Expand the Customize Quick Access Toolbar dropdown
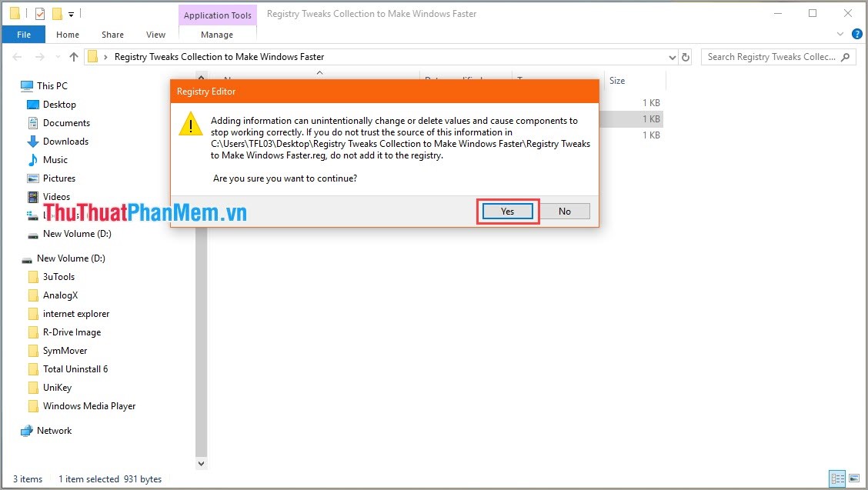This screenshot has height=490, width=868. [71, 12]
